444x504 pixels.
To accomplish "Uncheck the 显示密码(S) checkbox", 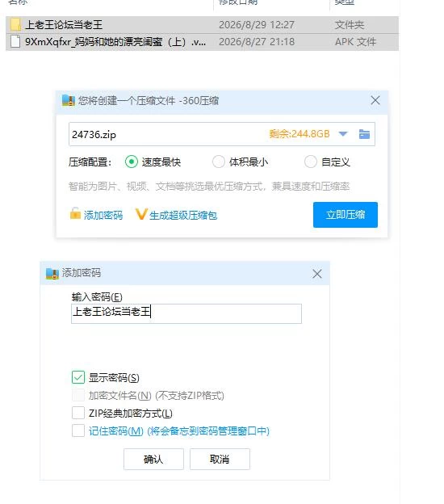I will click(78, 377).
